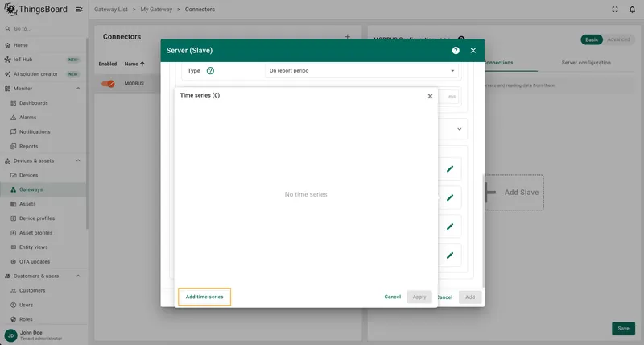Switch to Advanced configuration mode
The image size is (644, 345).
coord(618,39)
